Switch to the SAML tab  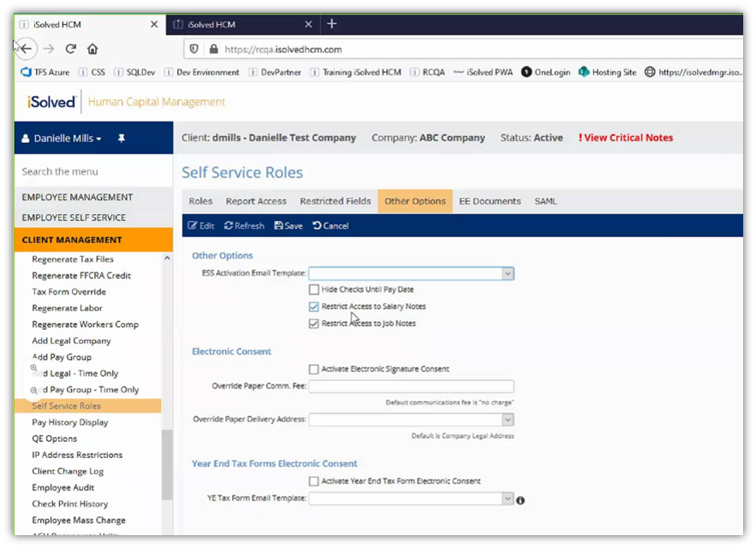(545, 201)
